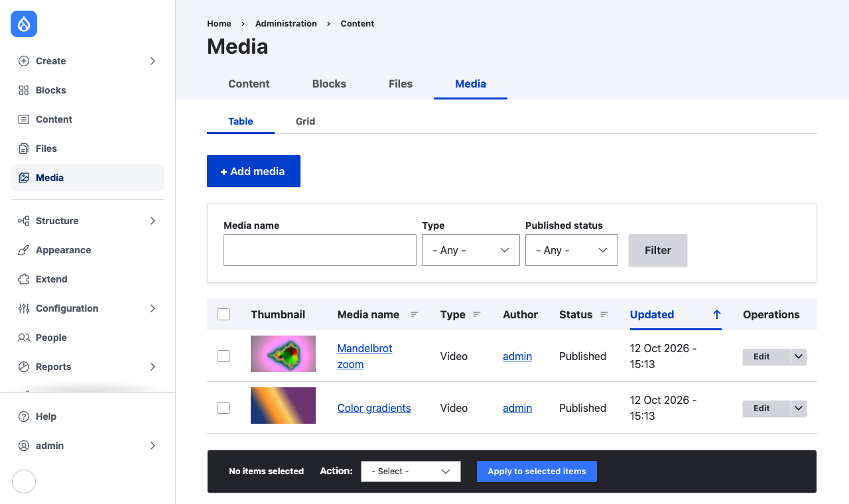The image size is (849, 504).
Task: Open operations dropdown for Color gradients
Action: [x=799, y=409]
